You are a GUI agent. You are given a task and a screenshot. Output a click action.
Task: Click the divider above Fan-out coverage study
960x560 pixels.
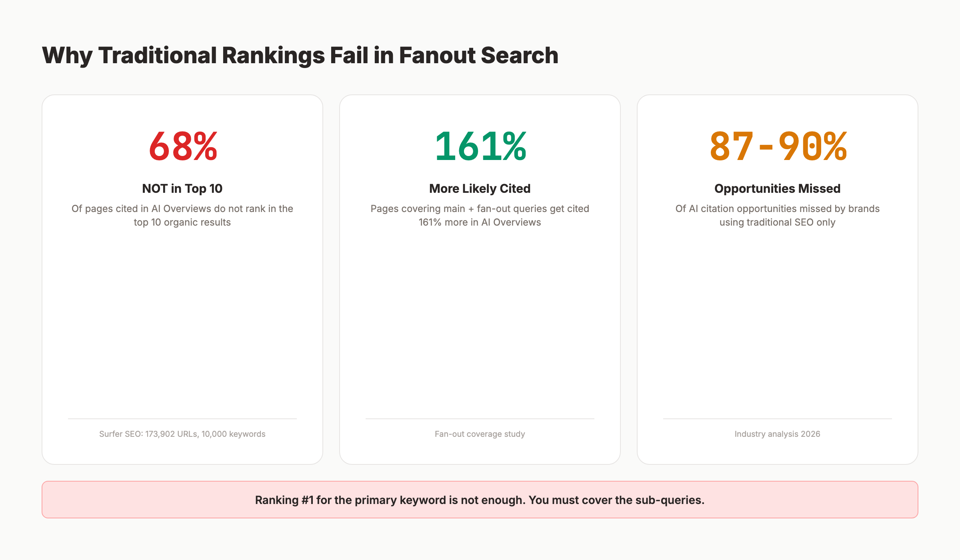coord(480,419)
